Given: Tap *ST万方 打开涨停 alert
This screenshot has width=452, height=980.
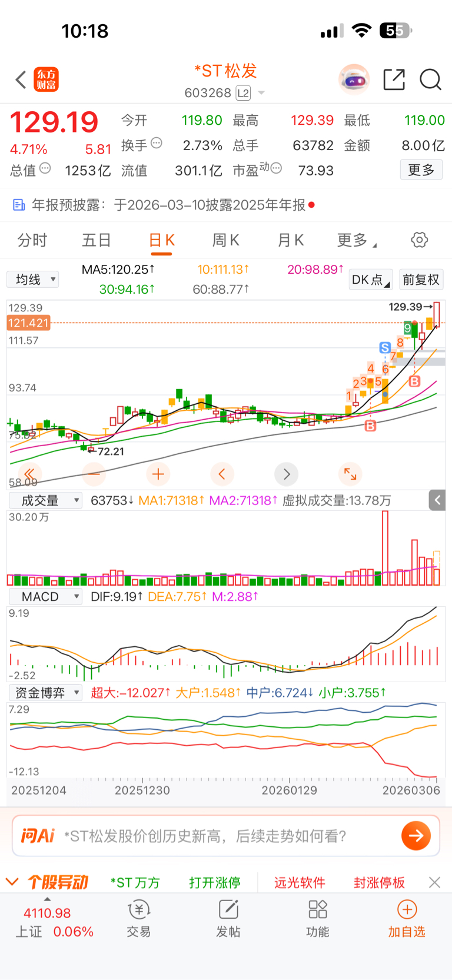Looking at the screenshot, I should pyautogui.click(x=175, y=882).
